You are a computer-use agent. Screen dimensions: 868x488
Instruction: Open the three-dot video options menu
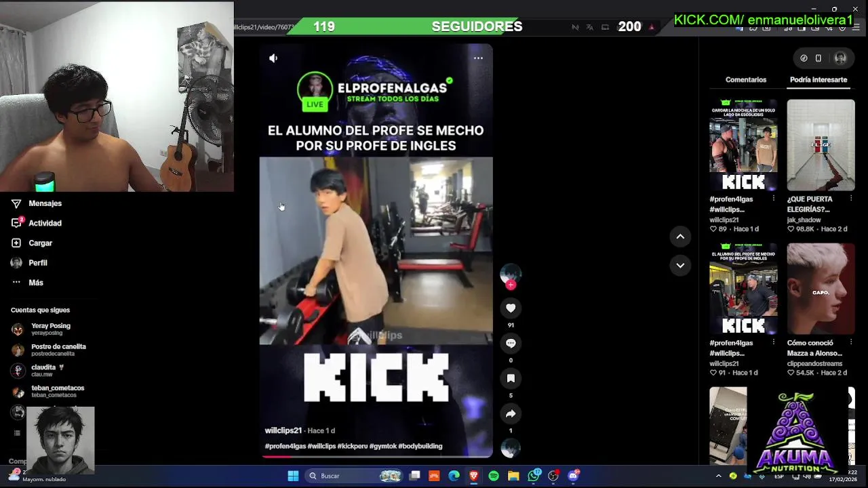pos(478,58)
